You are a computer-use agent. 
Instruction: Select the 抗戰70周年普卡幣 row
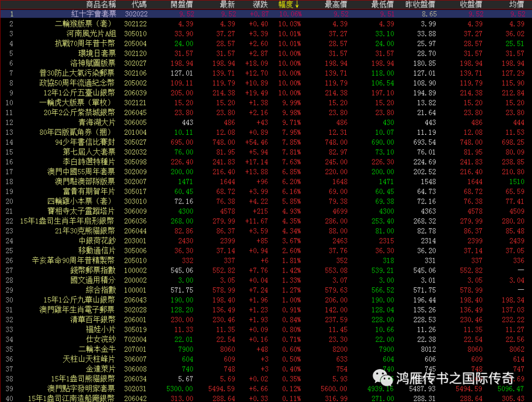266,44
